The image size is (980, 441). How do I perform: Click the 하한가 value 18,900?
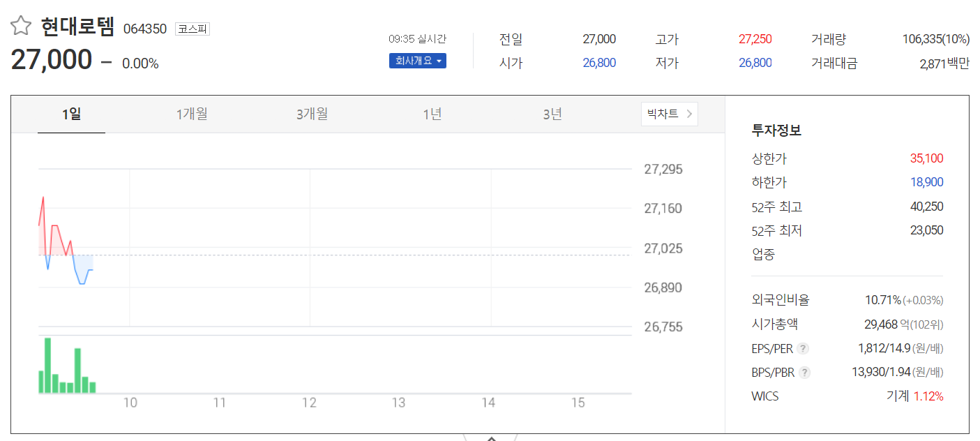point(926,182)
